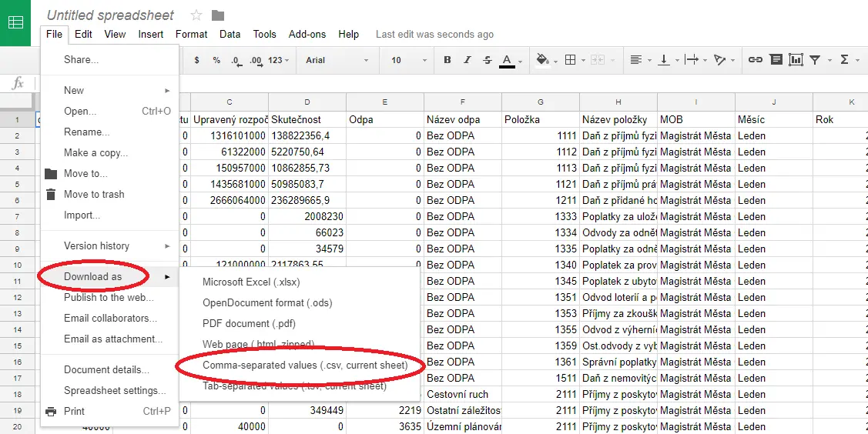Select Import... menu entry

pos(109,215)
